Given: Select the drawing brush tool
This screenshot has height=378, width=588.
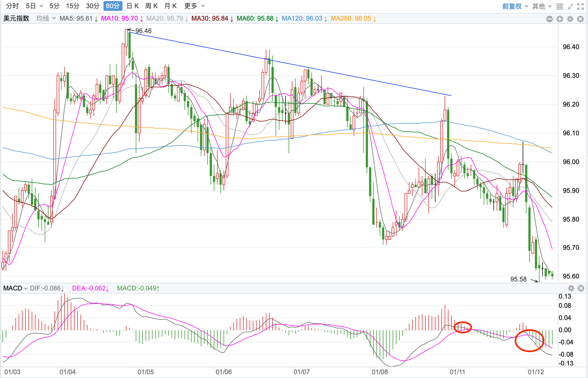Looking at the screenshot, I should tap(570, 6).
